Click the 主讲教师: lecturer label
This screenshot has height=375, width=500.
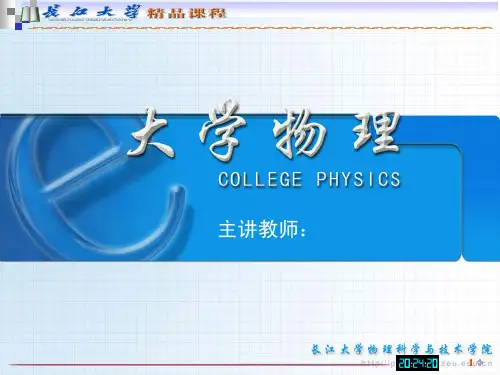pos(262,229)
